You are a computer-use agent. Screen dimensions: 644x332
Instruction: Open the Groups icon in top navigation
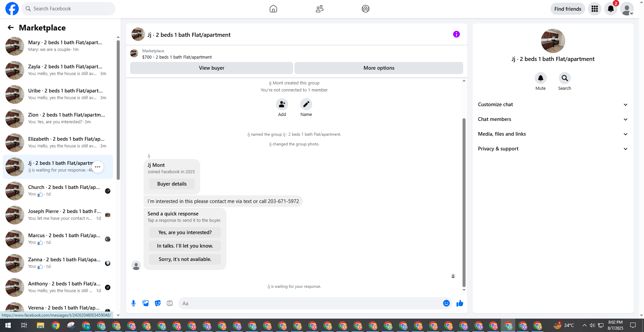(x=366, y=9)
